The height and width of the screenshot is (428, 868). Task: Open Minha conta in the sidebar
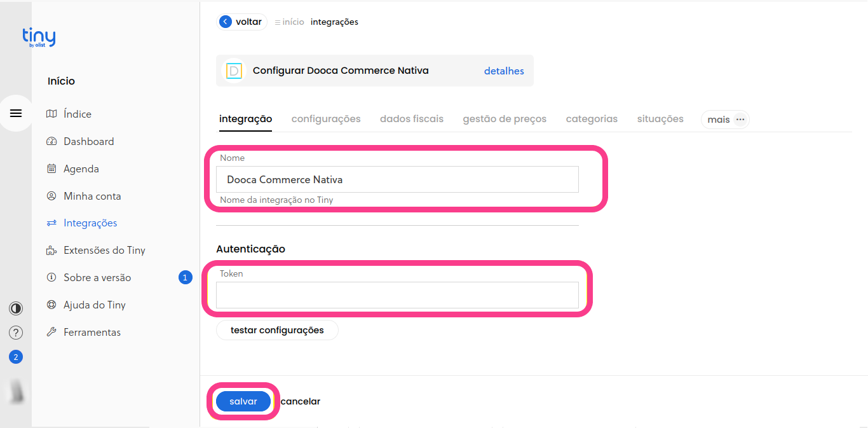point(92,196)
